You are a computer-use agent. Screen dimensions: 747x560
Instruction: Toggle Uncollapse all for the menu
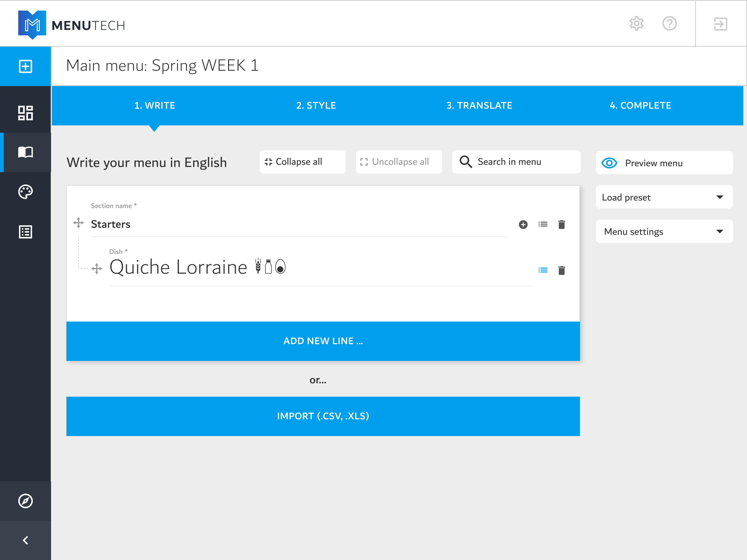pyautogui.click(x=399, y=162)
